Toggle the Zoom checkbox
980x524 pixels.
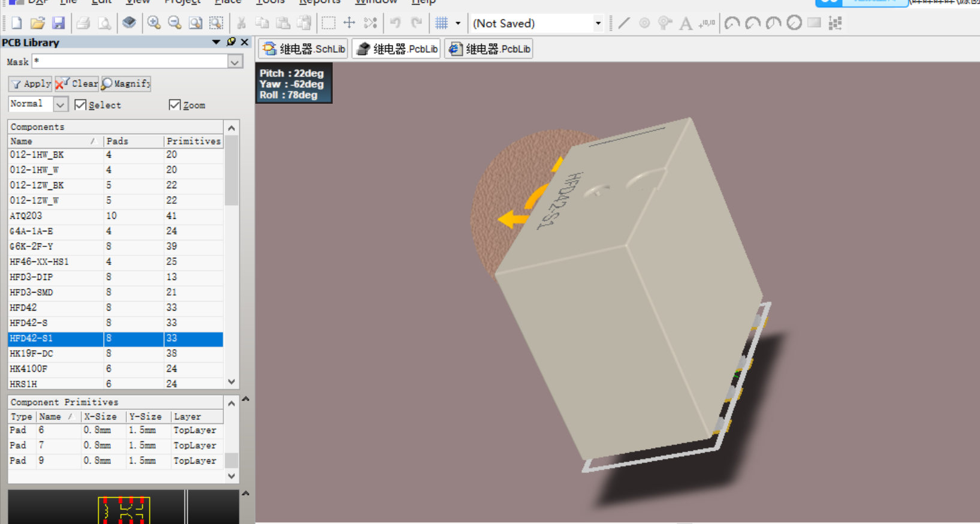coord(175,105)
